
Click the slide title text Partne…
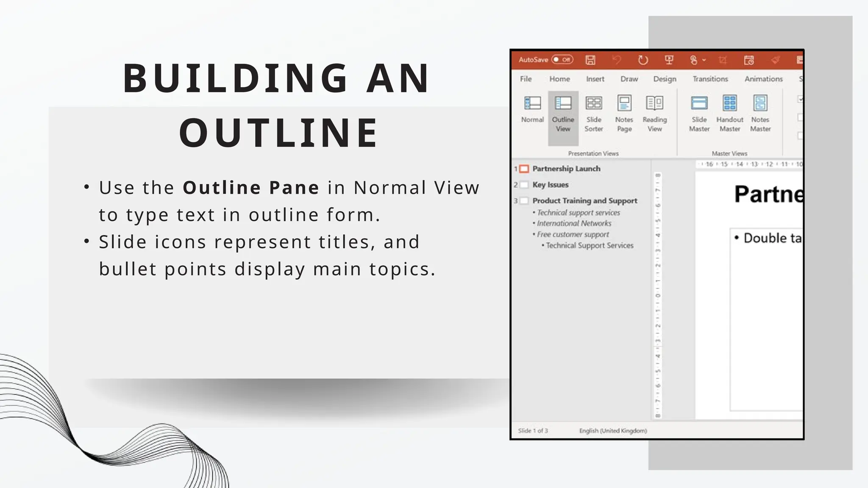point(768,194)
